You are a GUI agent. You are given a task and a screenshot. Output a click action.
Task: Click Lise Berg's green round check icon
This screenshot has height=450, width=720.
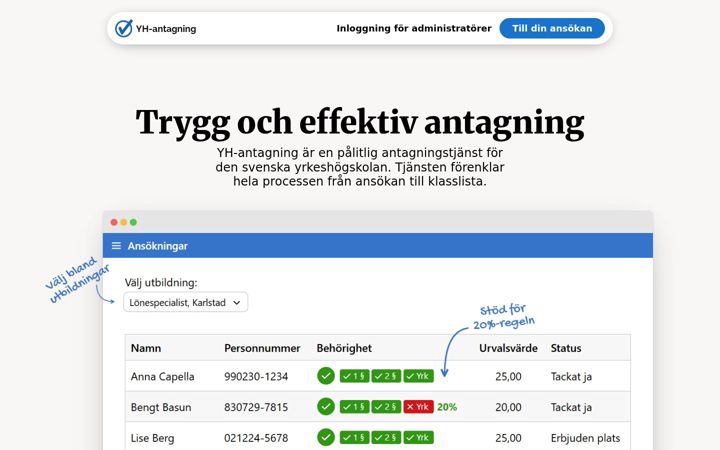pyautogui.click(x=326, y=437)
